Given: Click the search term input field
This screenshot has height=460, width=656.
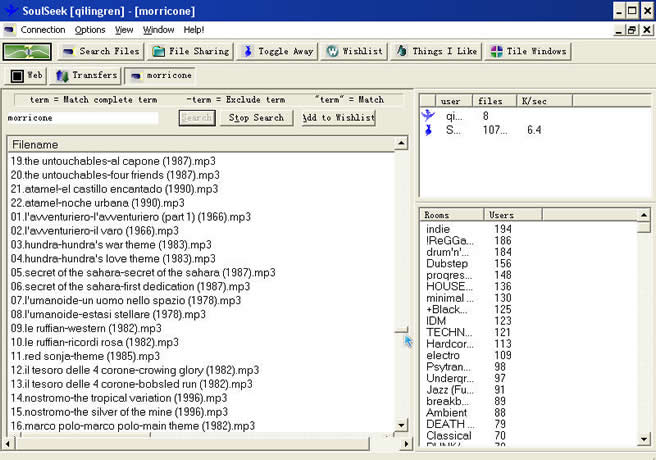Looking at the screenshot, I should click(x=83, y=118).
